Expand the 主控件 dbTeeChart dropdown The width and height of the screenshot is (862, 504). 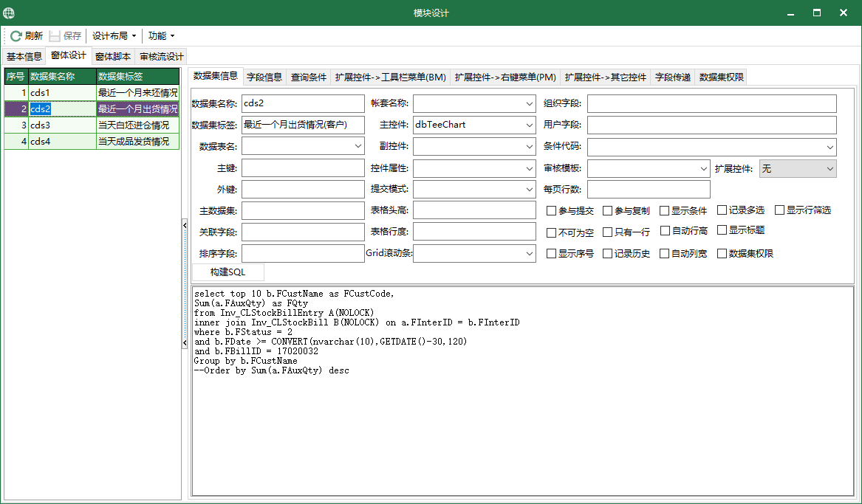[x=530, y=125]
